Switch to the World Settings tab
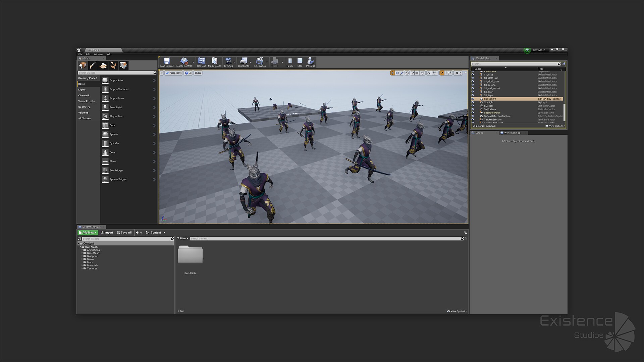 coord(512,133)
